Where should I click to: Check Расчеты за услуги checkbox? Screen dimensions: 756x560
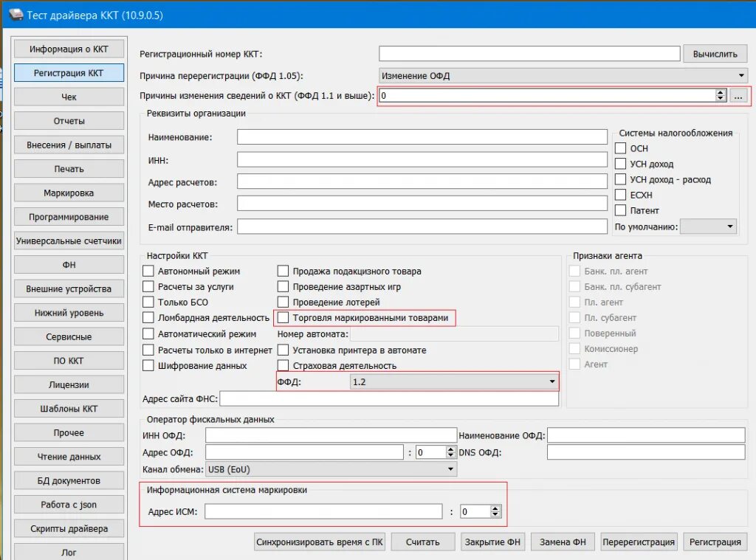[148, 286]
